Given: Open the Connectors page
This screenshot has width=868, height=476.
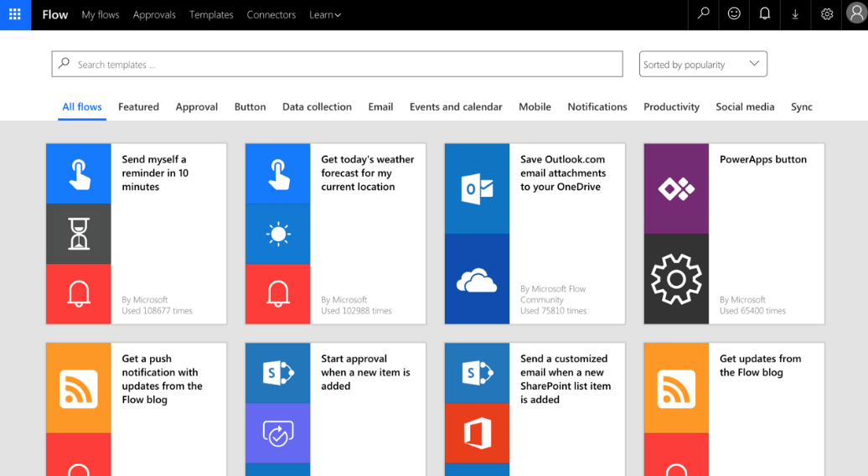Looking at the screenshot, I should (271, 15).
